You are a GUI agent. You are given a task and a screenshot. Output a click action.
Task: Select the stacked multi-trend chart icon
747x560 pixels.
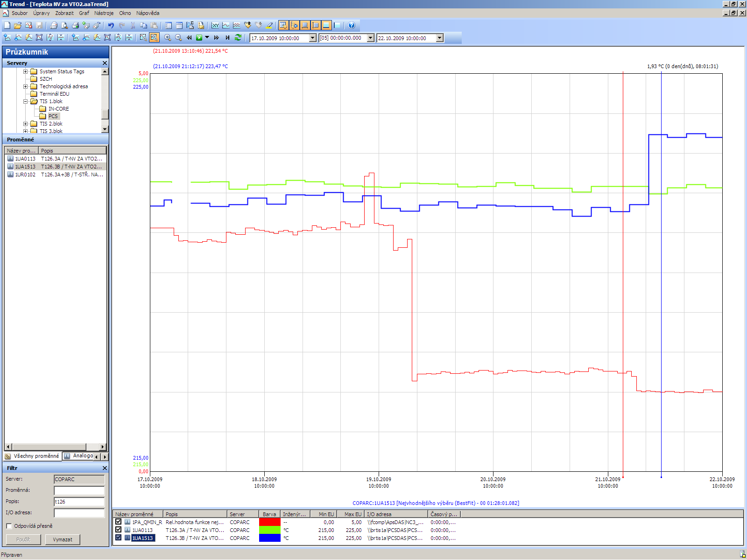(x=237, y=25)
